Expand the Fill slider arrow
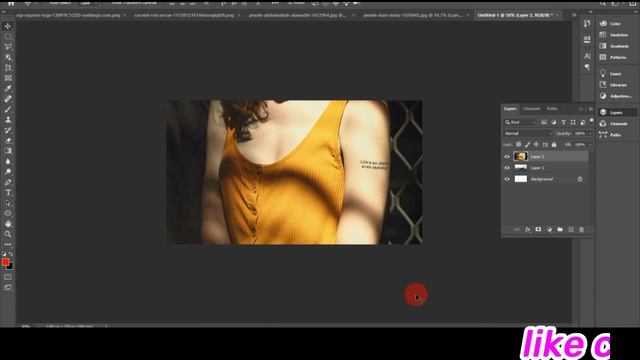The image size is (640, 360). tap(590, 144)
